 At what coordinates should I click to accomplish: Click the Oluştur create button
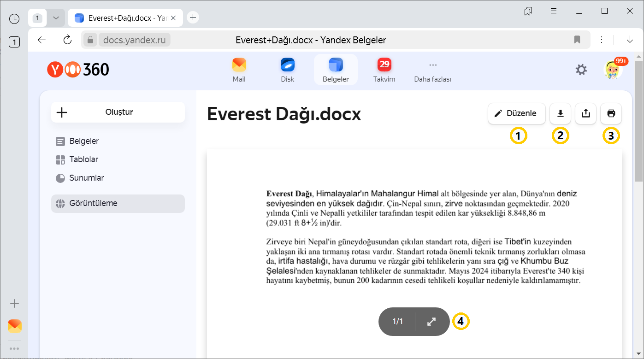click(x=118, y=112)
